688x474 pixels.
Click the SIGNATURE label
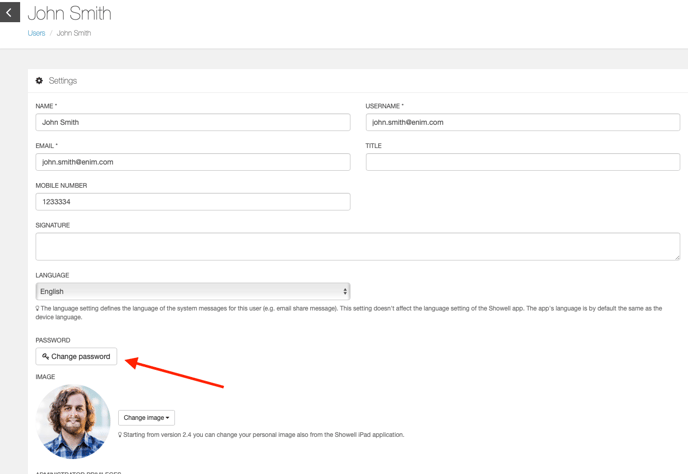click(x=53, y=225)
